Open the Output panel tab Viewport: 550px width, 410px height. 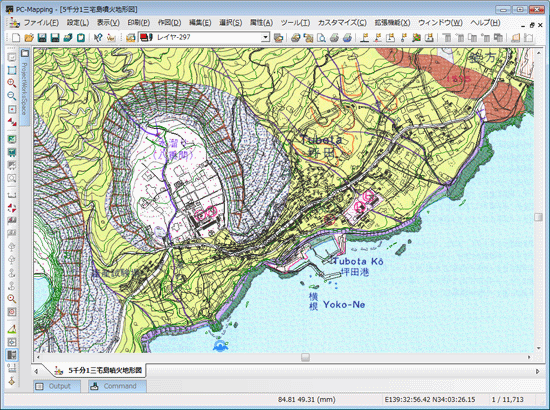tap(57, 386)
